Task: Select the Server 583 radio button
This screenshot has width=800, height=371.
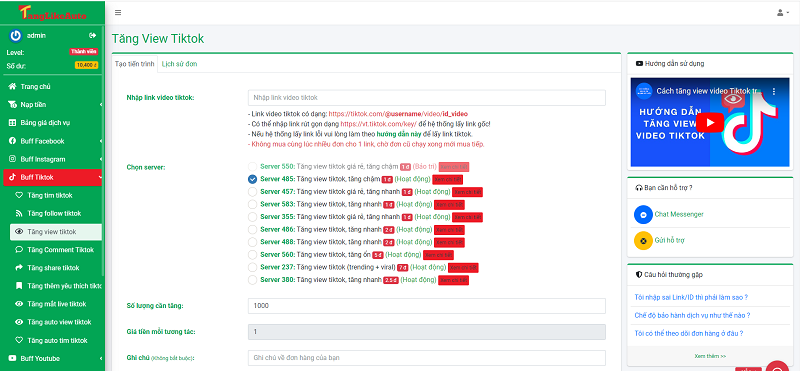Action: (253, 204)
